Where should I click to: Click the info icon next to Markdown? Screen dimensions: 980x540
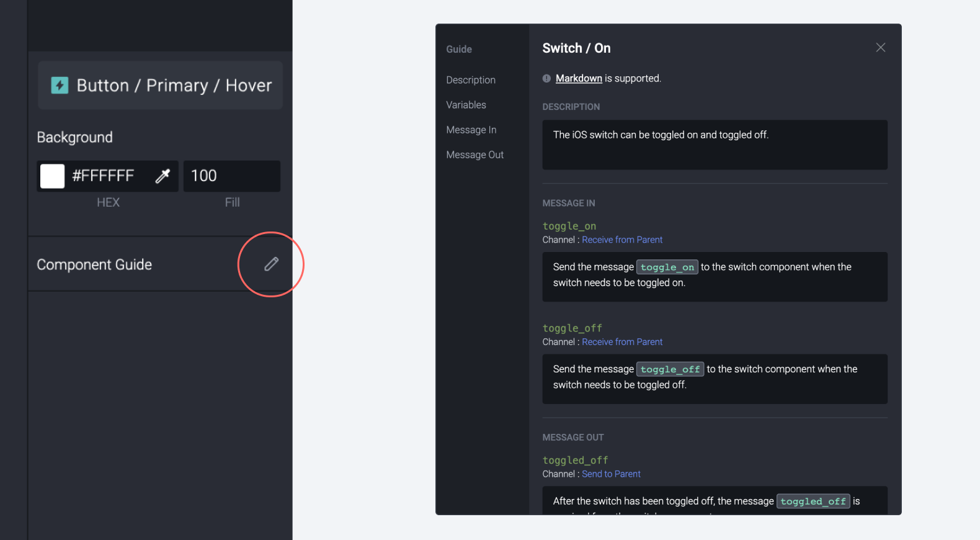point(546,78)
